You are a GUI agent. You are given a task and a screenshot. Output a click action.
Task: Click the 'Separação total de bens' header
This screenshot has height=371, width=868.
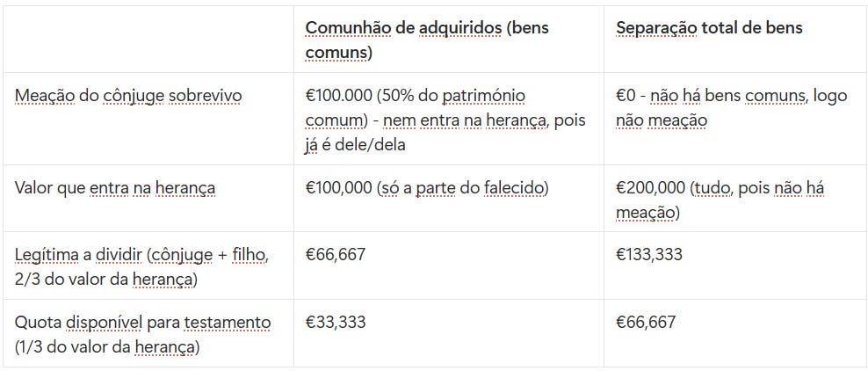point(709,27)
